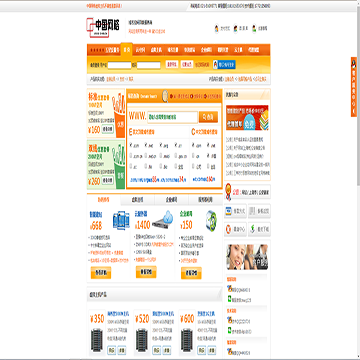Click the lifebuoy help center icon
Viewport: 360px width, 360px height.
[x=229, y=229]
